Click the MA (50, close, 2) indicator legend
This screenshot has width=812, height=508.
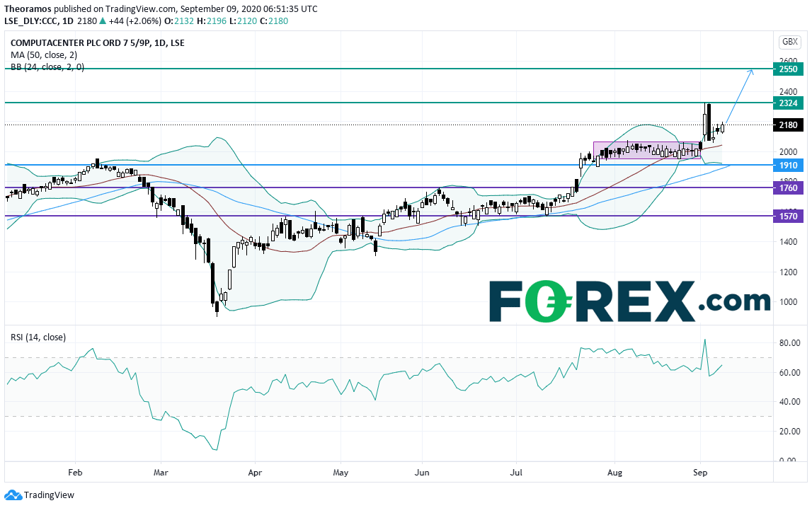pyautogui.click(x=44, y=55)
